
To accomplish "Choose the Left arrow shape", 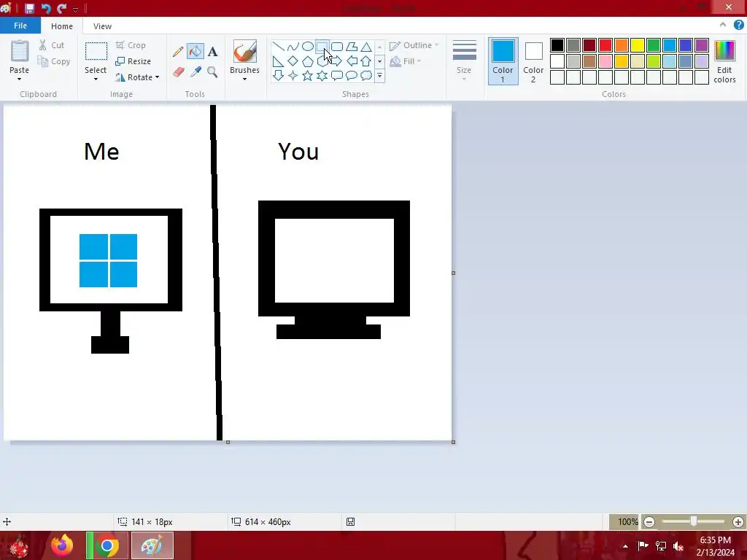I will pos(352,61).
